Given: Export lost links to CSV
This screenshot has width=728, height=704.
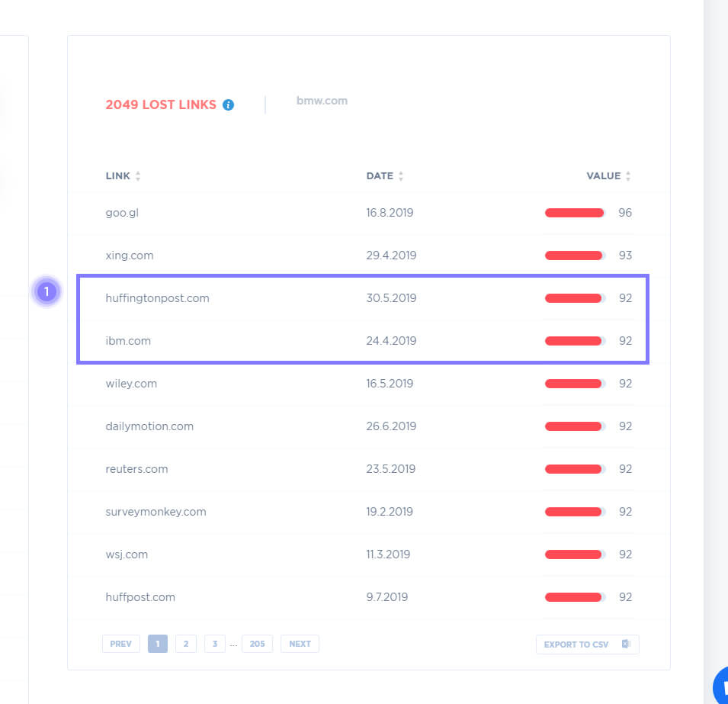Looking at the screenshot, I should coord(587,645).
